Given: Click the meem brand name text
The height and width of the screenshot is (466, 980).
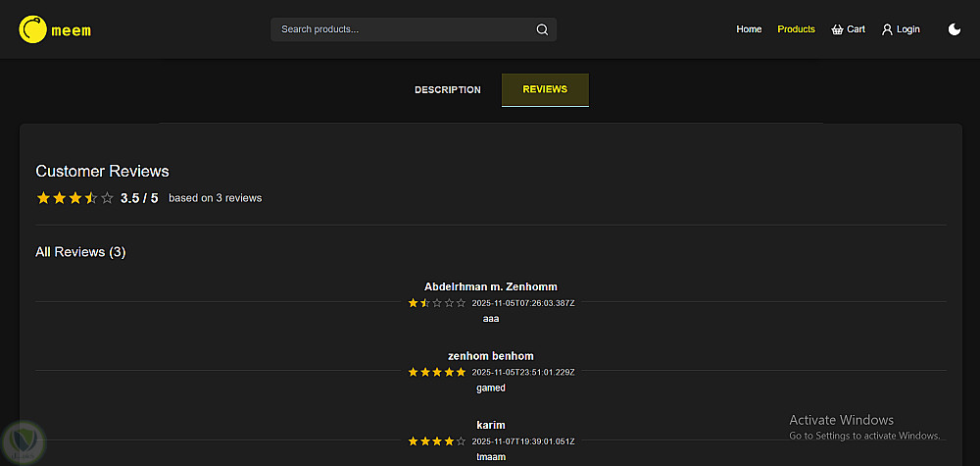Looking at the screenshot, I should pos(72,30).
